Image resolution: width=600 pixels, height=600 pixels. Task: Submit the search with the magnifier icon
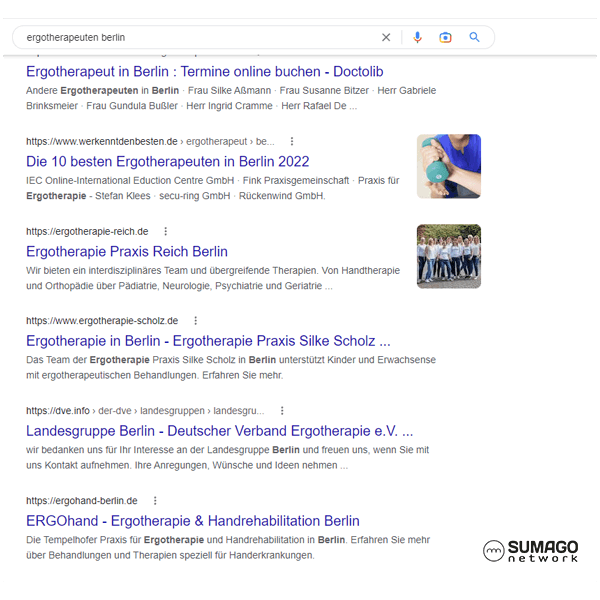coord(474,37)
